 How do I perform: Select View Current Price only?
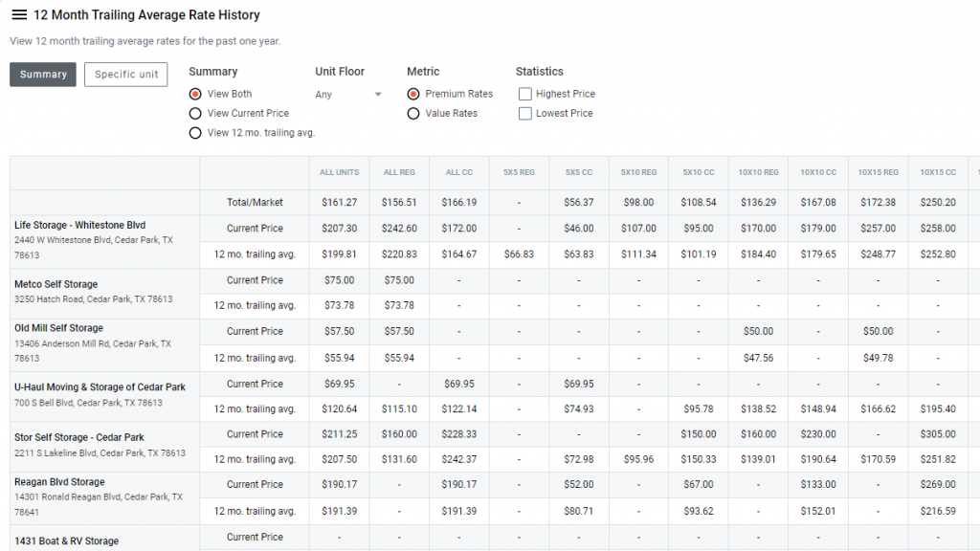(x=196, y=113)
